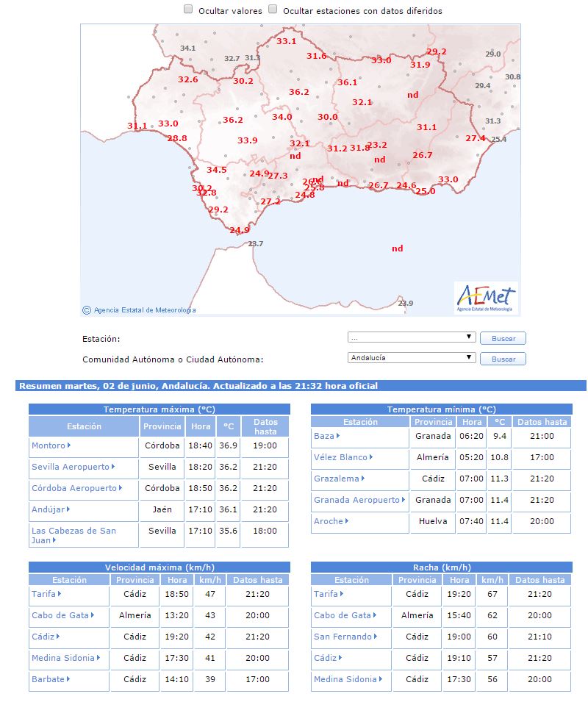Click the arrow icon beside San Fernando
This screenshot has height=702, width=588.
tap(376, 637)
